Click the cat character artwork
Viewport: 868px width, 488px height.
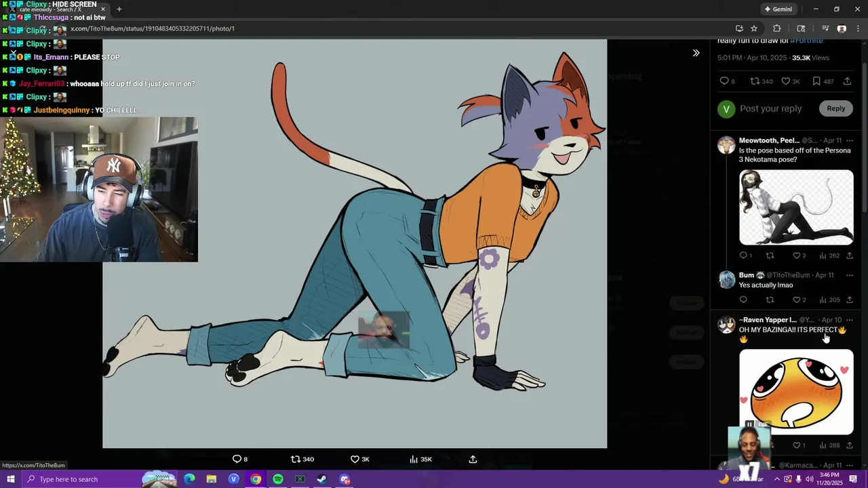point(355,243)
